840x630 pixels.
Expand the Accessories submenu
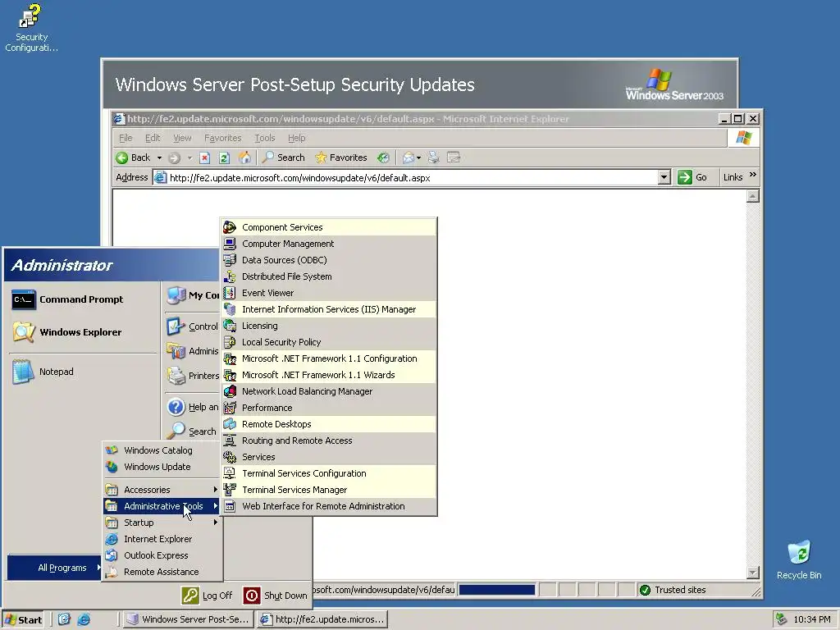point(162,490)
